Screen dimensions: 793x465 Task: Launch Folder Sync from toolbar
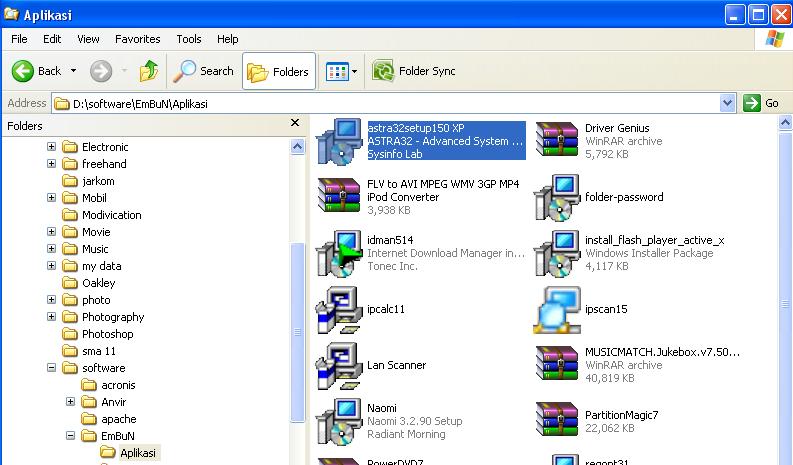click(414, 71)
